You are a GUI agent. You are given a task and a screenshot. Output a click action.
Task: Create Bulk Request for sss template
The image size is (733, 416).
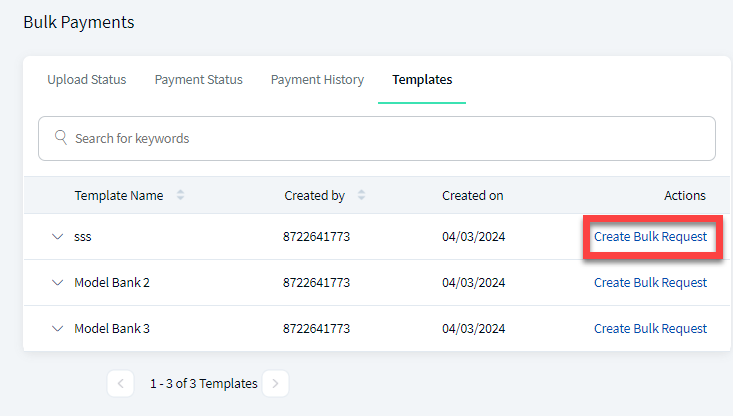pos(650,237)
